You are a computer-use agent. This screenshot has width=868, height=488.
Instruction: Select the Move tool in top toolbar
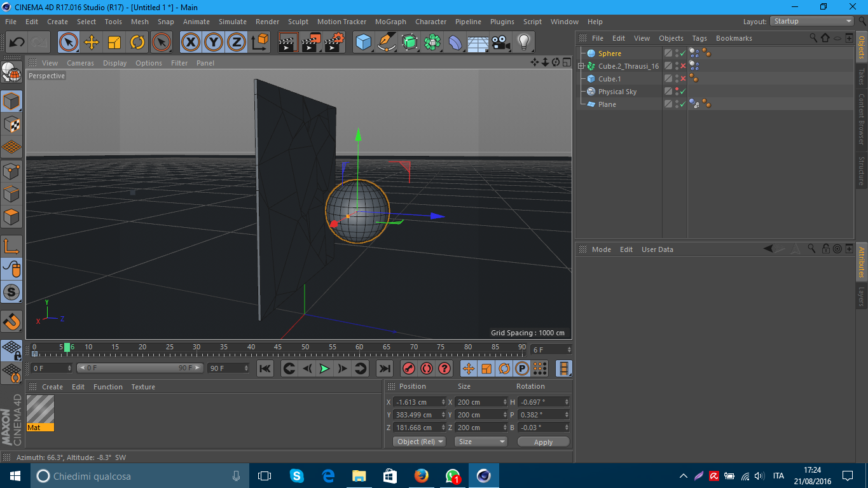coord(92,43)
